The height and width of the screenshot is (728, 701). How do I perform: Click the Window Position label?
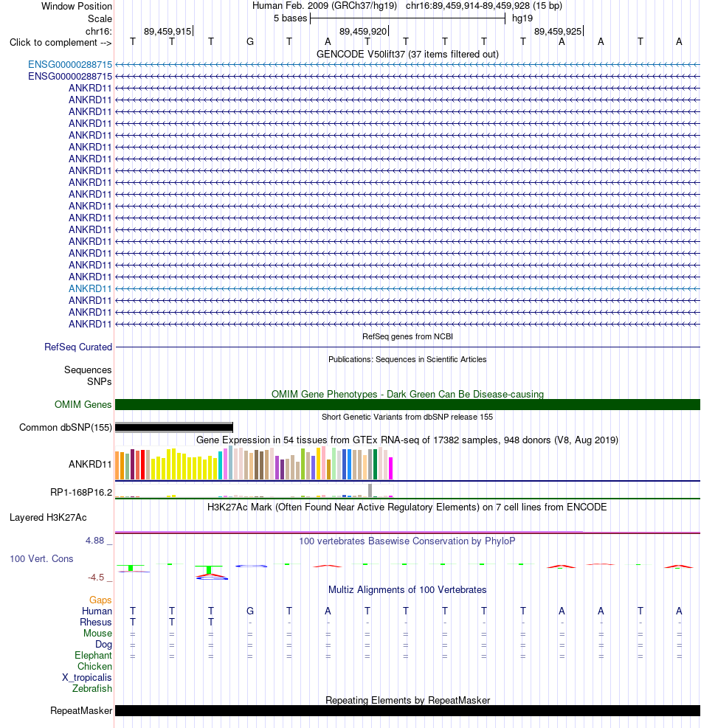point(77,7)
